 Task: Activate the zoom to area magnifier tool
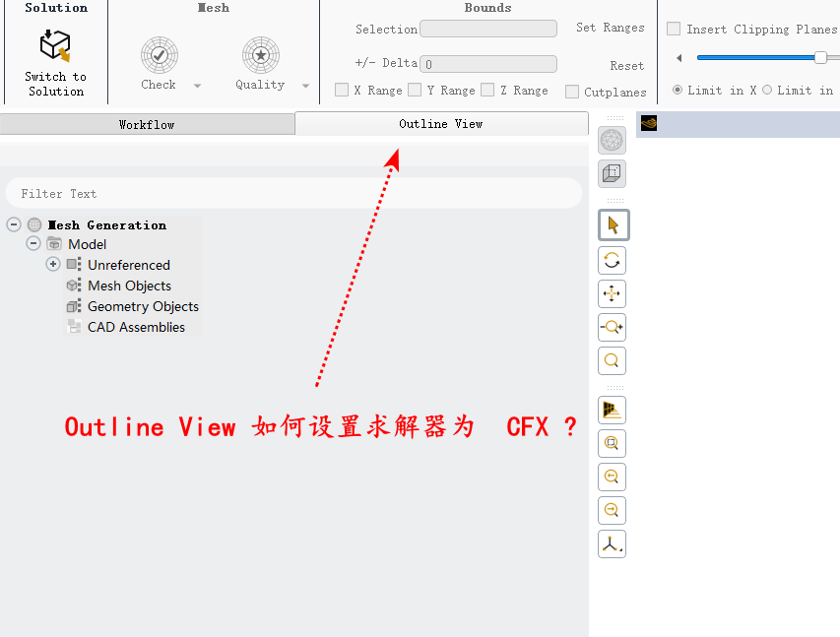(612, 360)
